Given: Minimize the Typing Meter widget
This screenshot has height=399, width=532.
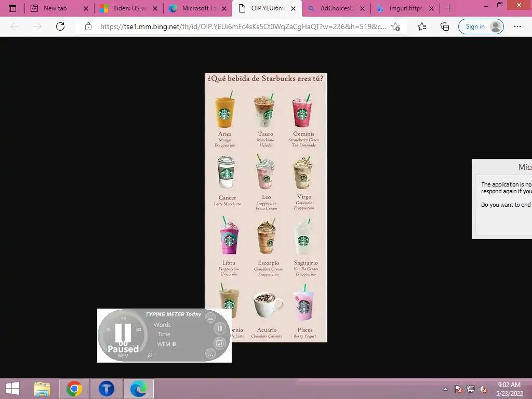Looking at the screenshot, I should click(210, 318).
